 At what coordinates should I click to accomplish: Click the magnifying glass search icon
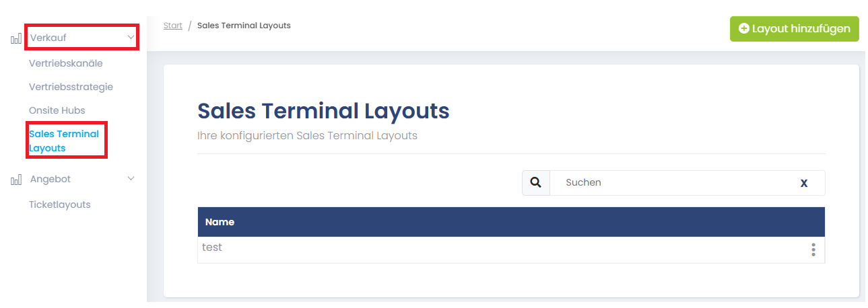536,183
